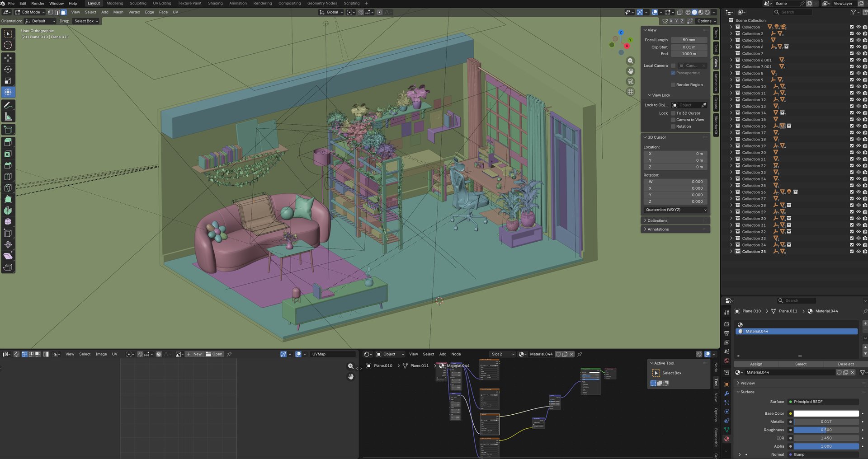Viewport: 868px width, 459px height.
Task: Select the 3D Cursor tool
Action: (8, 45)
